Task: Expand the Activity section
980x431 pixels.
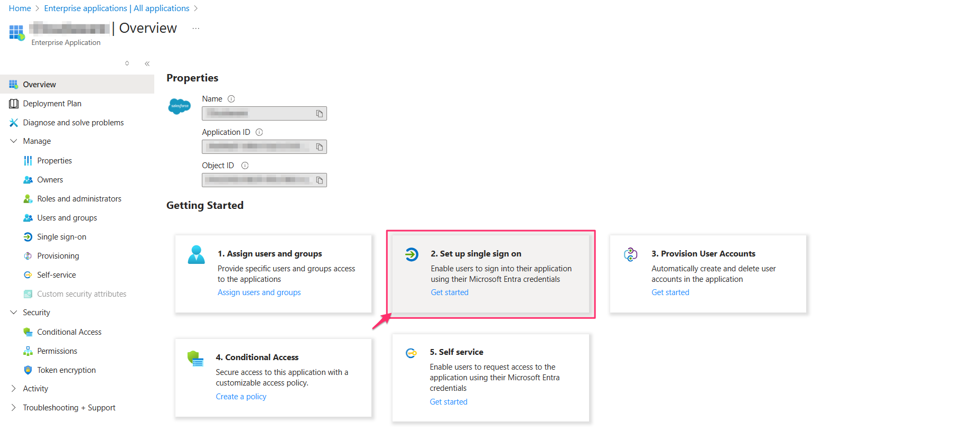Action: [14, 389]
